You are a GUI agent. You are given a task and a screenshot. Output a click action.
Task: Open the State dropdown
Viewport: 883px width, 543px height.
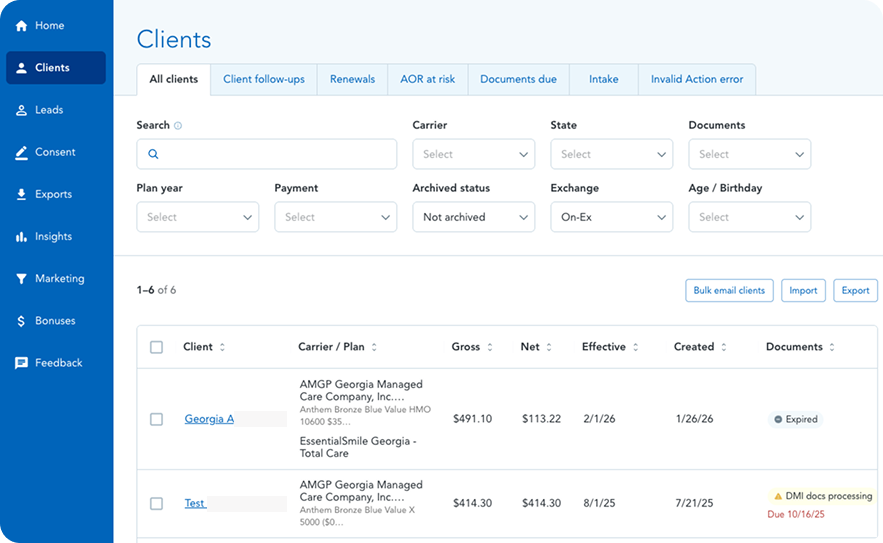tap(612, 154)
